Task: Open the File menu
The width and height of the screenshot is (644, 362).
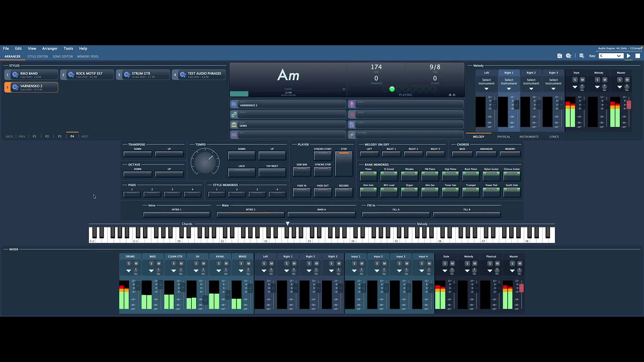Action: 6,48
